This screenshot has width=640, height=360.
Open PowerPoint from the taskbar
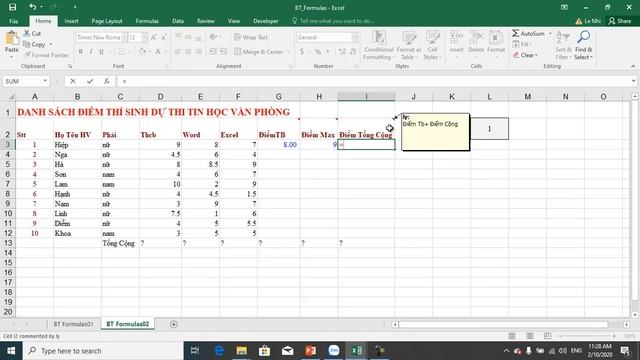pyautogui.click(x=311, y=351)
